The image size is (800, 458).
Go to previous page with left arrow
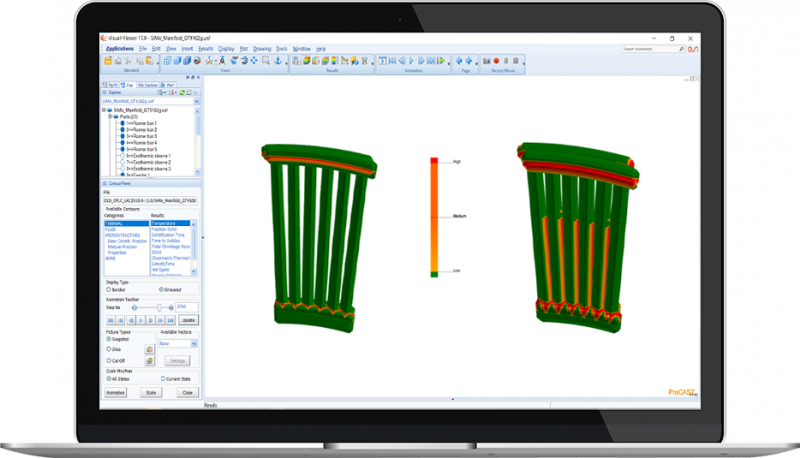pos(459,61)
